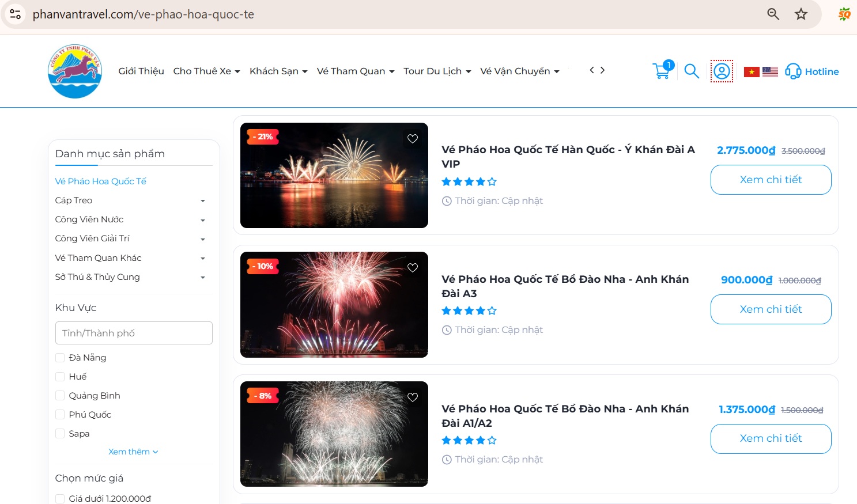This screenshot has height=504, width=857.
Task: Add the Hàn Quốc - Ý ticket to wishlist
Action: tap(412, 138)
